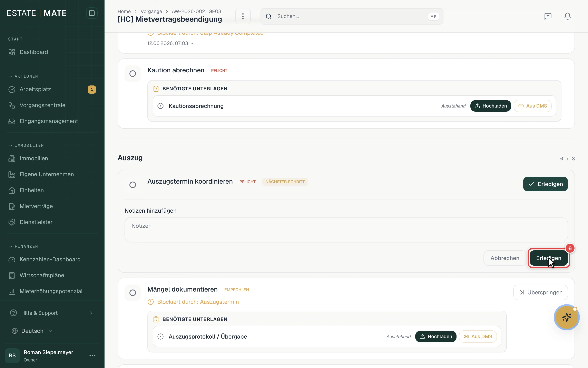588x368 pixels.
Task: Upload a file for Auszugsprotokoll / Übergabe
Action: 436,337
